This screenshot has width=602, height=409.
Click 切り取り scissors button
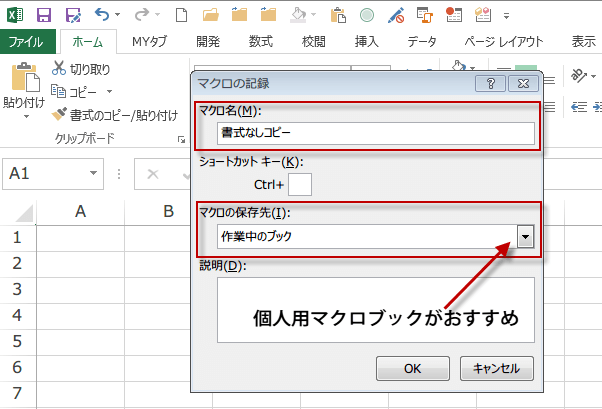81,68
